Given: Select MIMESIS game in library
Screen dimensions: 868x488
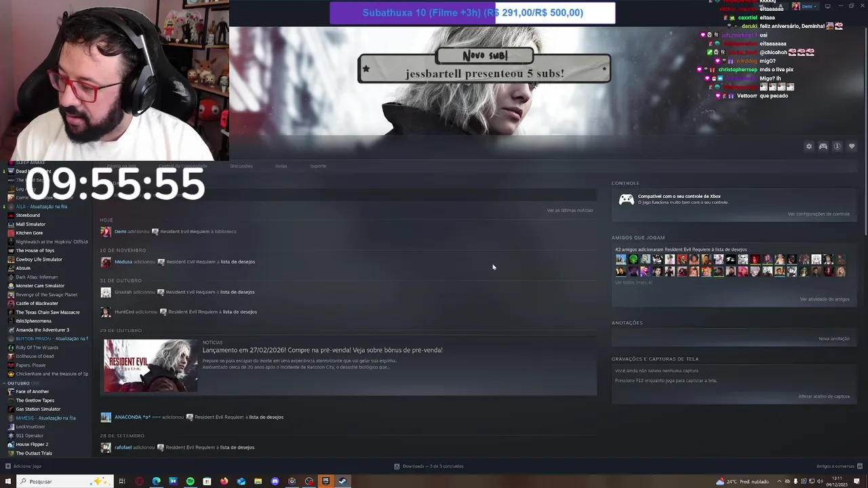Looking at the screenshot, I should [x=45, y=418].
